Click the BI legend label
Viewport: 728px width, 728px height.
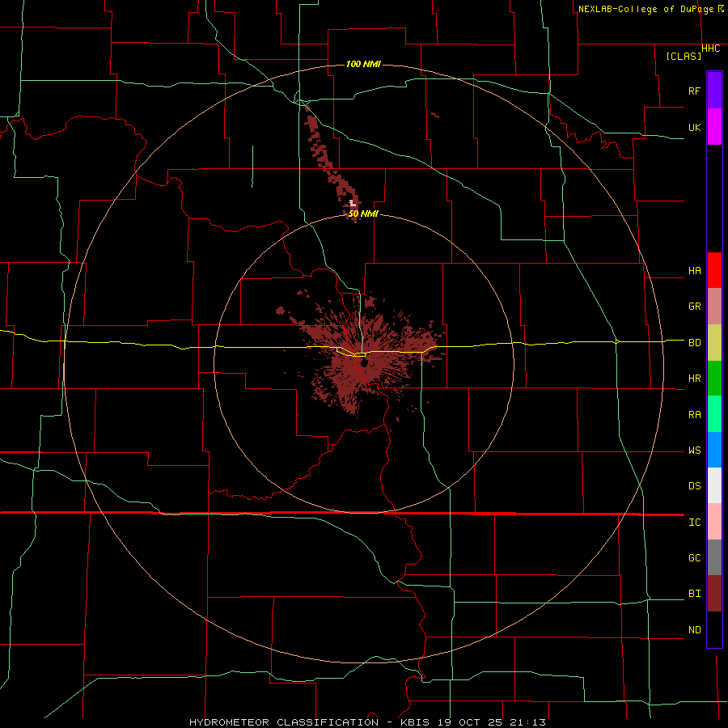[694, 594]
